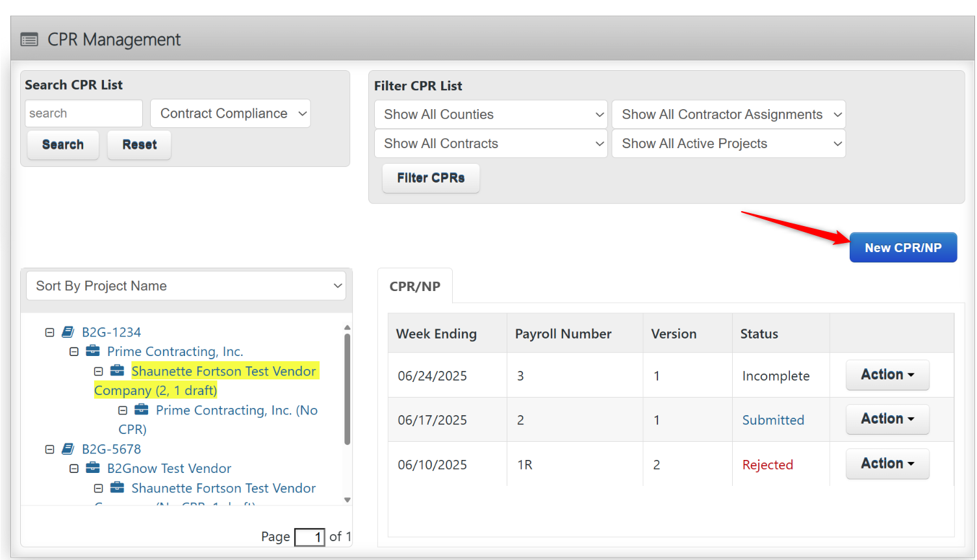Click the New CPR/NP button
This screenshot has height=560, width=977.
click(903, 247)
